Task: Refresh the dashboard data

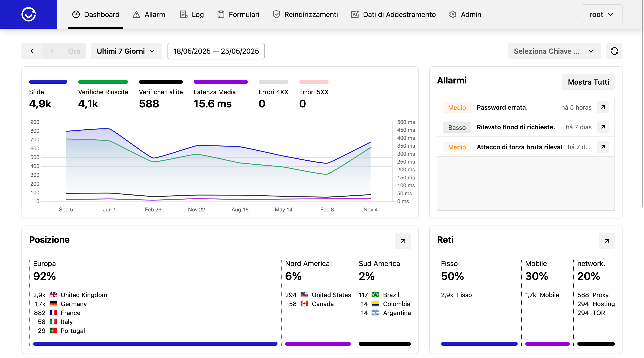Action: [x=614, y=51]
